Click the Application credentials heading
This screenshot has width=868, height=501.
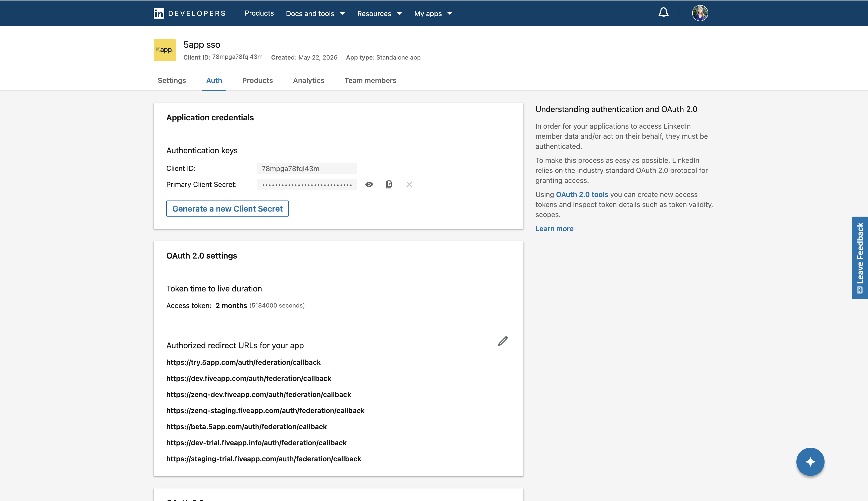210,118
